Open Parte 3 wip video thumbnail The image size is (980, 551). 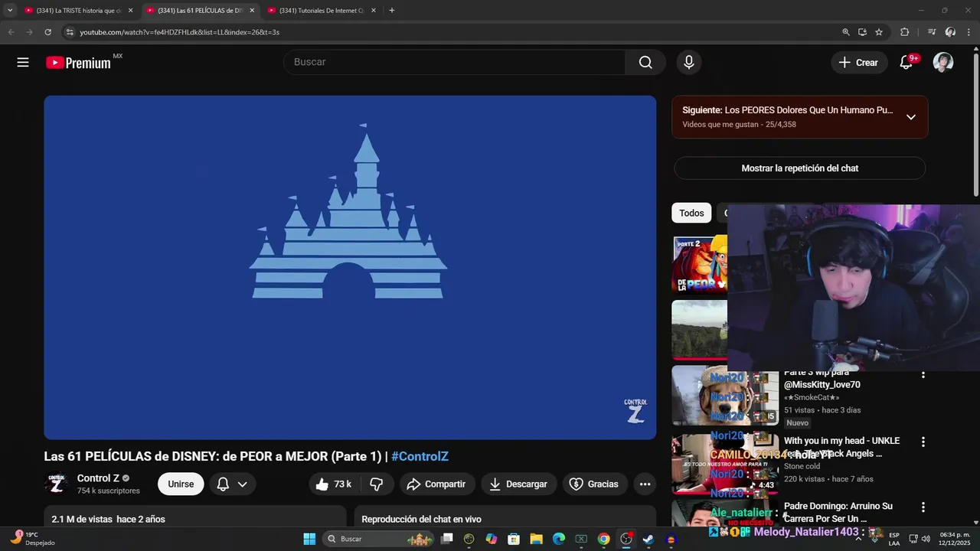pos(725,395)
